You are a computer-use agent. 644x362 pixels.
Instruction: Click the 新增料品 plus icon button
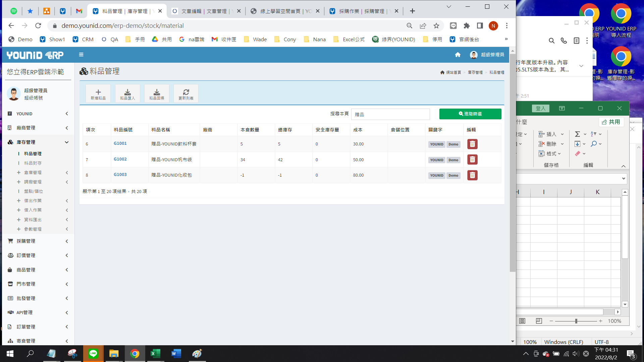pyautogui.click(x=98, y=93)
